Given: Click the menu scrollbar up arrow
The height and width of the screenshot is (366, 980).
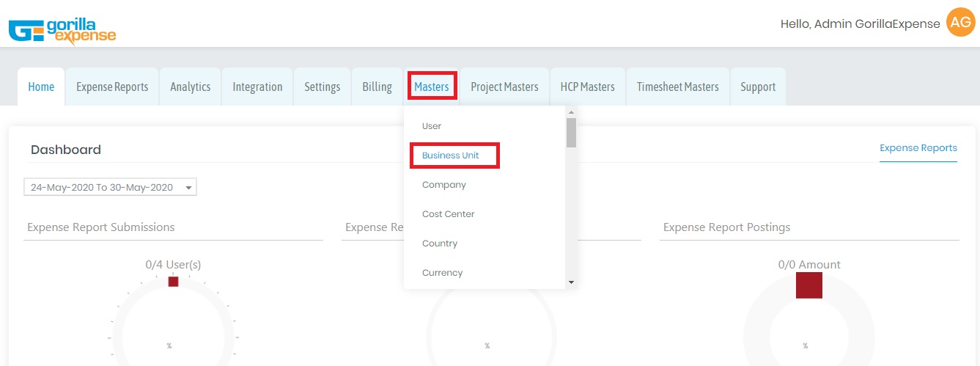Looking at the screenshot, I should point(571,111).
